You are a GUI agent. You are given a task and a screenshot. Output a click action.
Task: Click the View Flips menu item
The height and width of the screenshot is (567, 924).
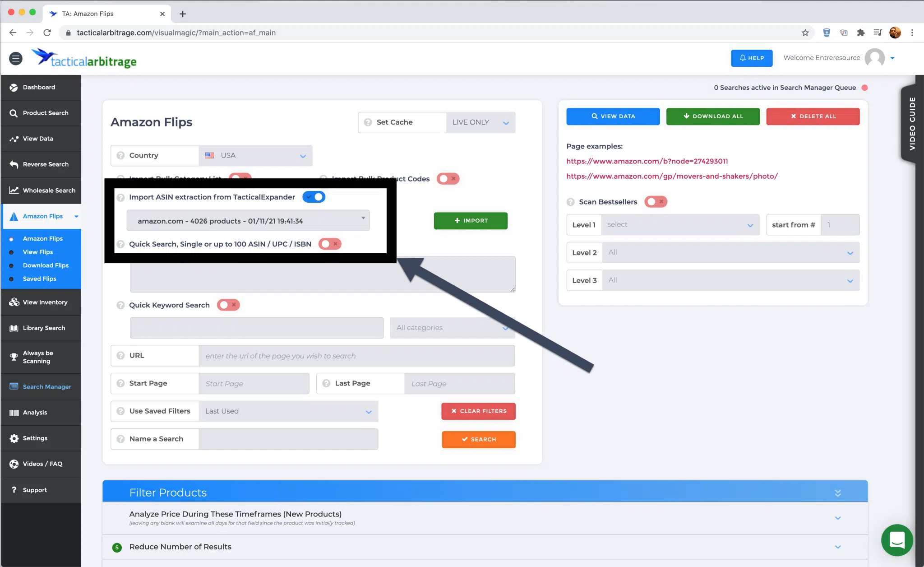pyautogui.click(x=37, y=251)
